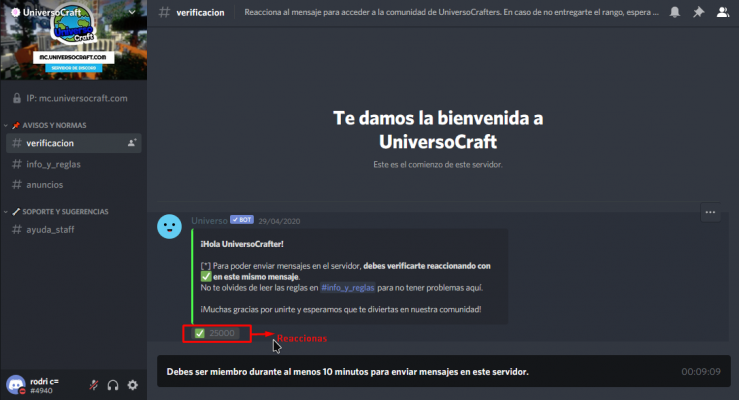Click the 10-minute membership notice bar

[443, 371]
